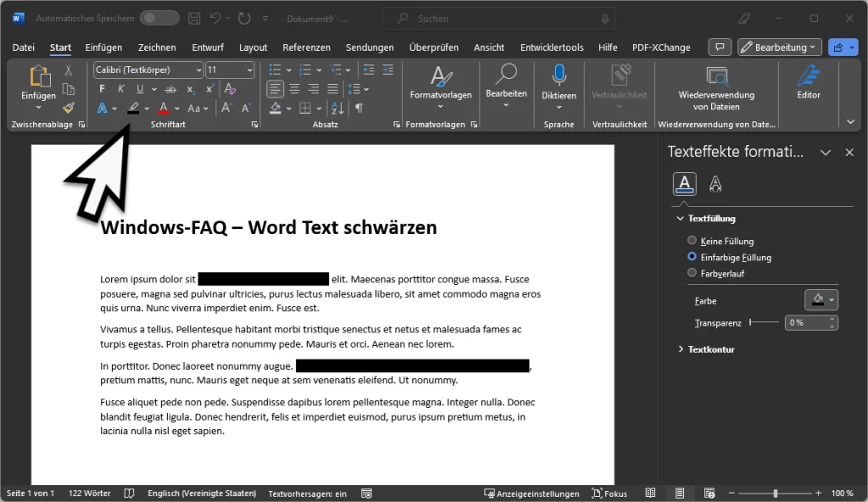Open Formatvorlagen gallery

coord(441,87)
